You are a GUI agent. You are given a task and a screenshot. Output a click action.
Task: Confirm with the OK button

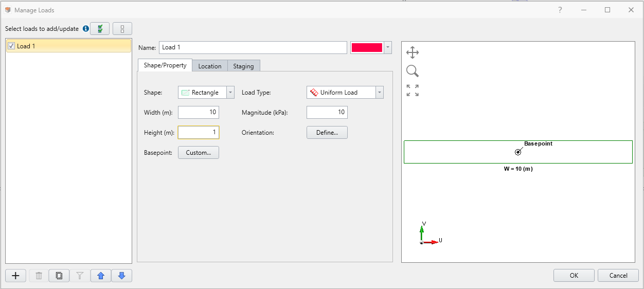[x=574, y=276]
